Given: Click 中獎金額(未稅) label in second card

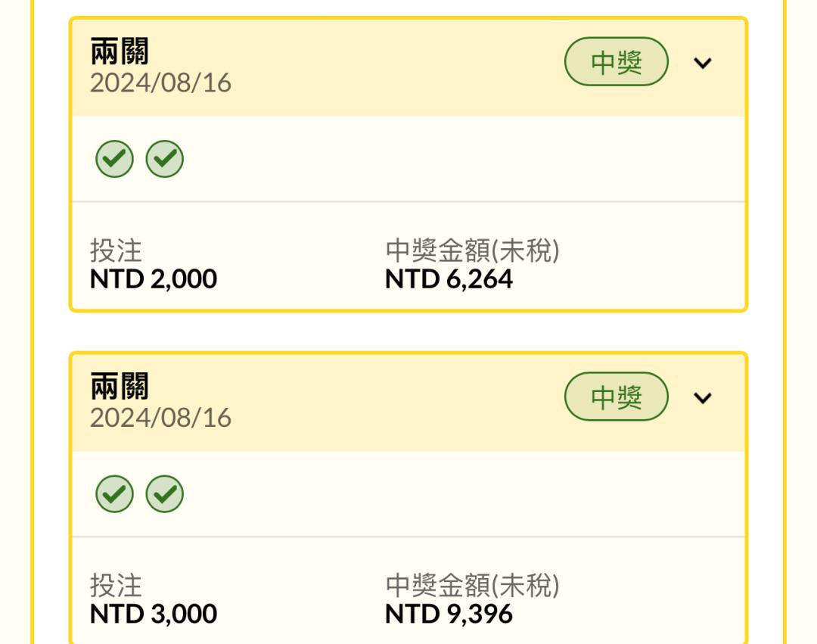Looking at the screenshot, I should tap(473, 586).
